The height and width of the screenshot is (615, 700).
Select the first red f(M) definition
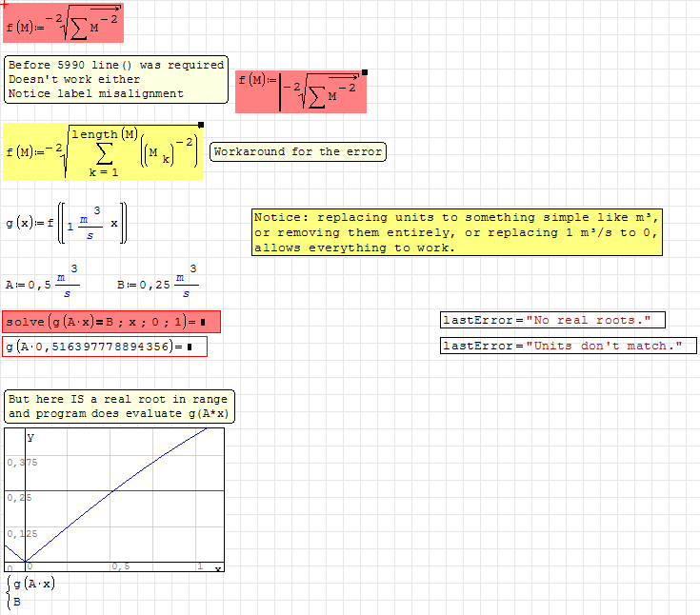tap(63, 24)
